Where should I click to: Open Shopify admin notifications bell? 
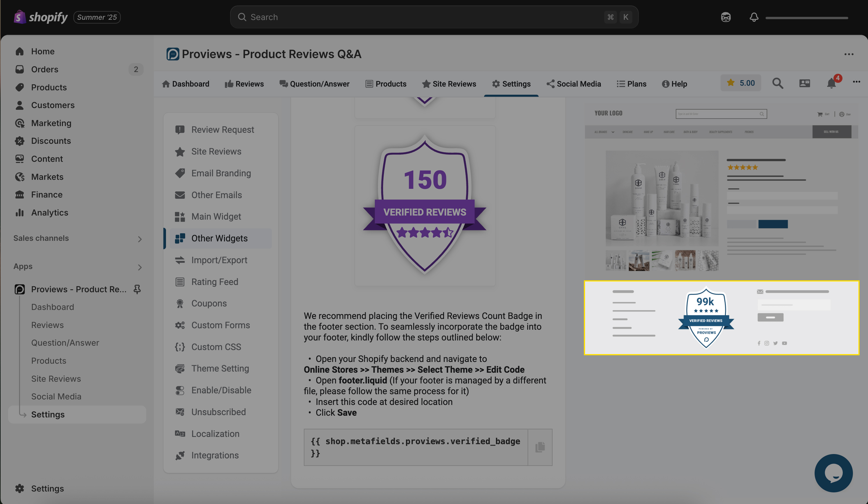coord(754,17)
